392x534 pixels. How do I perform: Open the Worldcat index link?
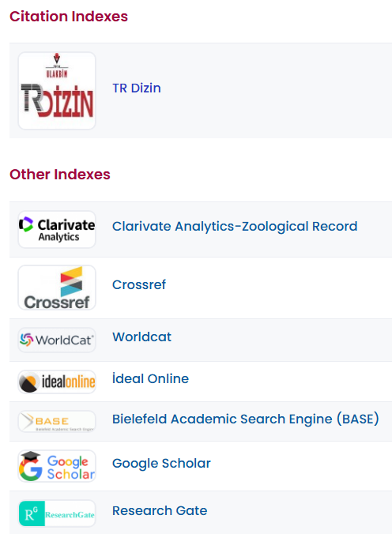coord(141,337)
